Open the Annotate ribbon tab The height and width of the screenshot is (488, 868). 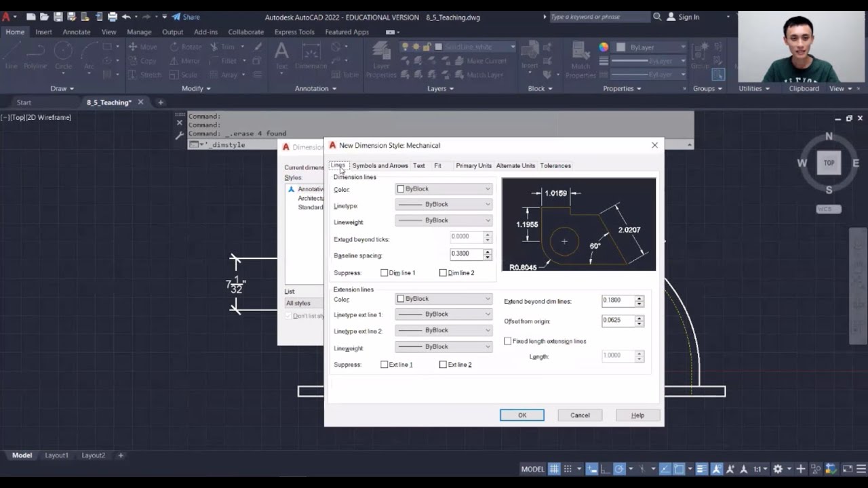77,32
